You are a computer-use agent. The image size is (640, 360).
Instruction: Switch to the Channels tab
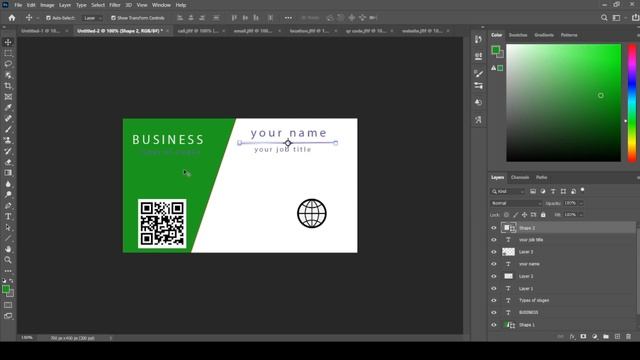tap(520, 178)
